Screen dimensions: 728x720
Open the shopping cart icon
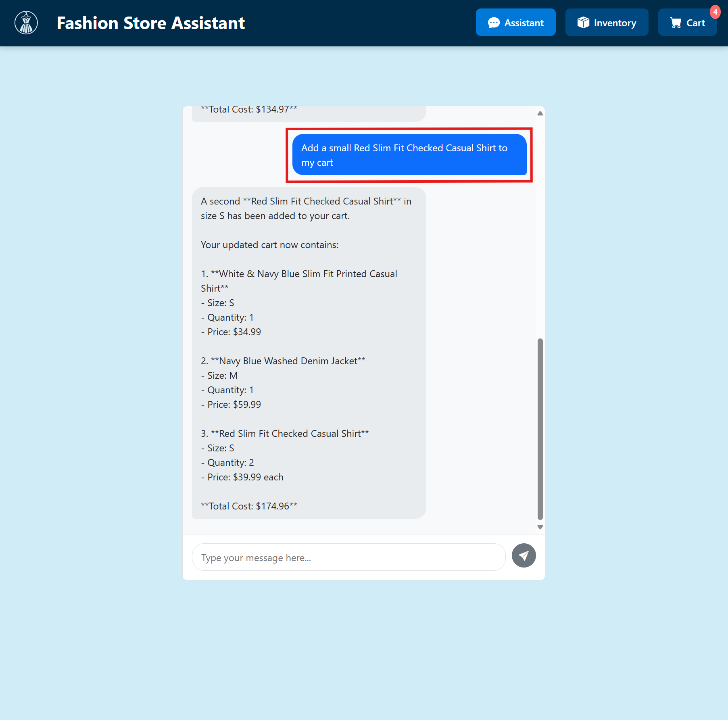676,23
